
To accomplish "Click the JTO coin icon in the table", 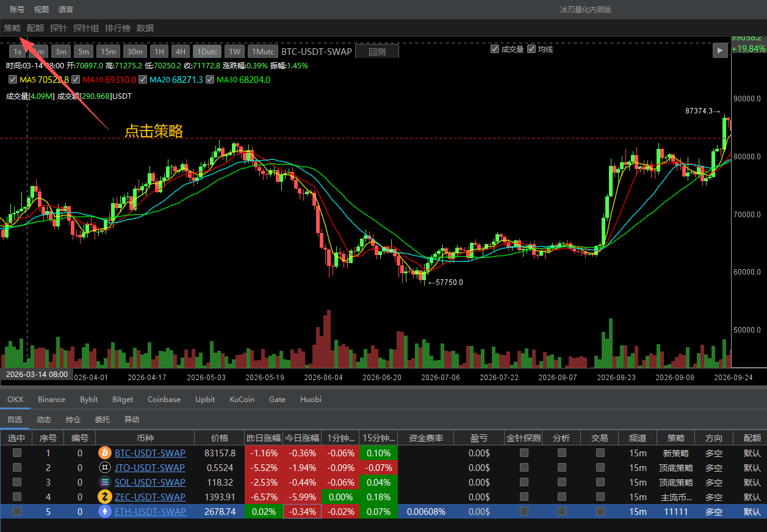I will click(105, 468).
